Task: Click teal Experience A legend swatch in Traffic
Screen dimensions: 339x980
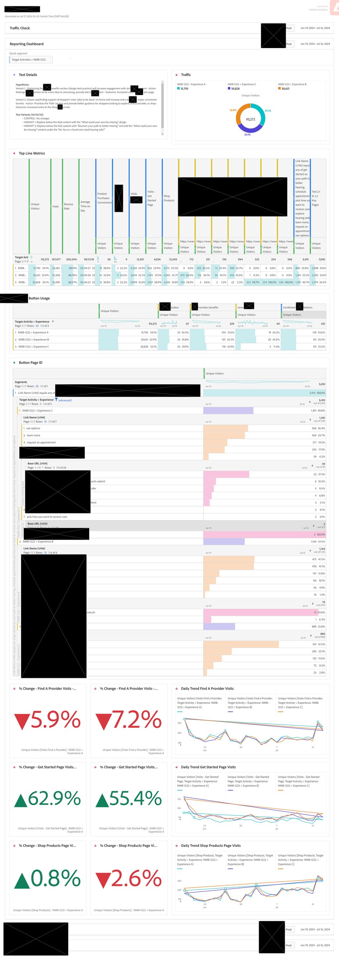Action: pos(178,89)
